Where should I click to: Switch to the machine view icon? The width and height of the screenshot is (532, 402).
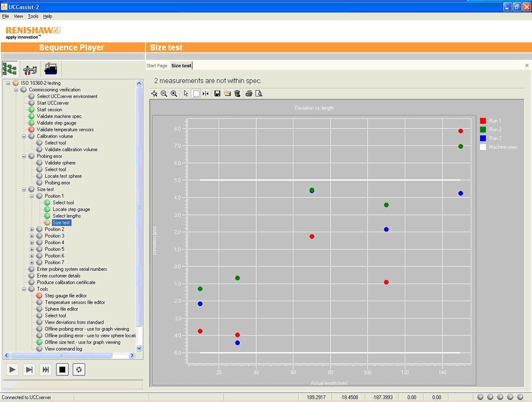tap(51, 69)
